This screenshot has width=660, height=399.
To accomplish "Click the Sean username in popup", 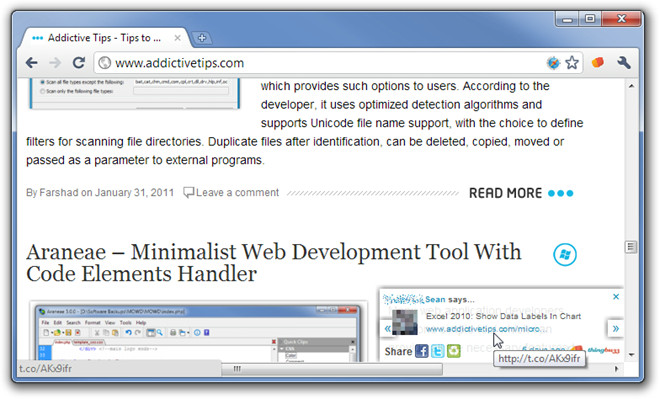I will pyautogui.click(x=435, y=300).
